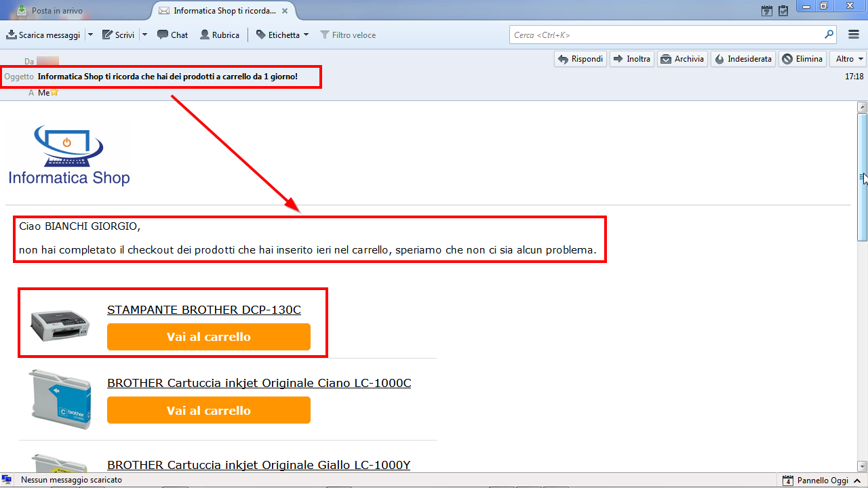
Task: Click Scarica messaggi button
Action: (x=43, y=35)
